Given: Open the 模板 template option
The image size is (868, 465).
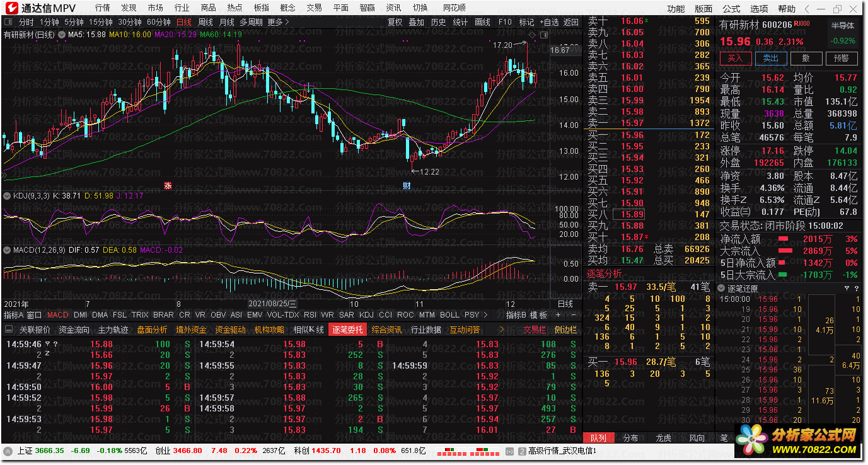Looking at the screenshot, I should (x=538, y=315).
